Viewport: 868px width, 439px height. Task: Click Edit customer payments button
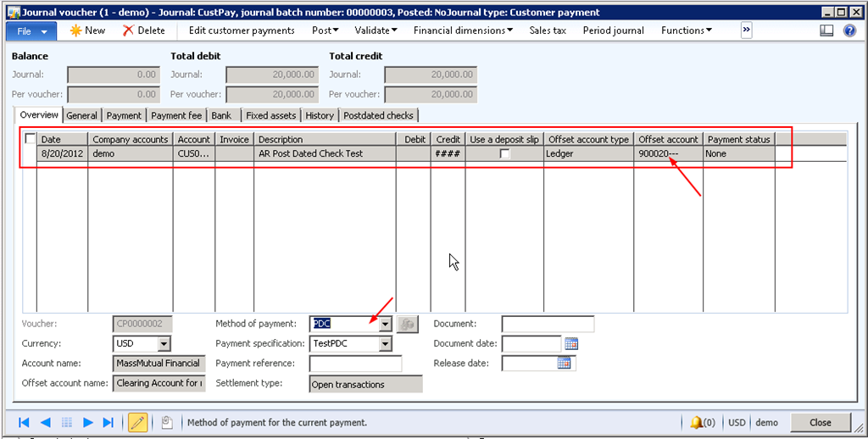tap(242, 31)
